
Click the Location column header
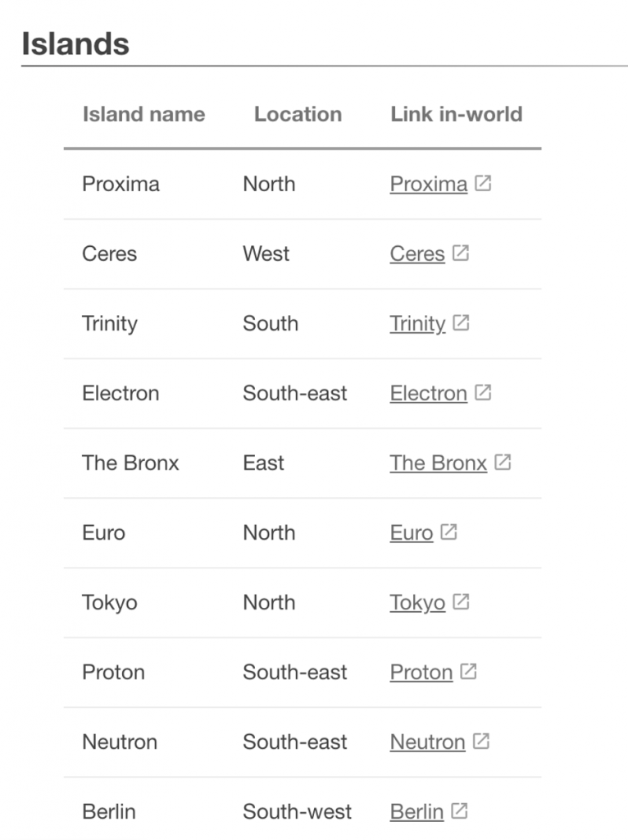point(298,114)
